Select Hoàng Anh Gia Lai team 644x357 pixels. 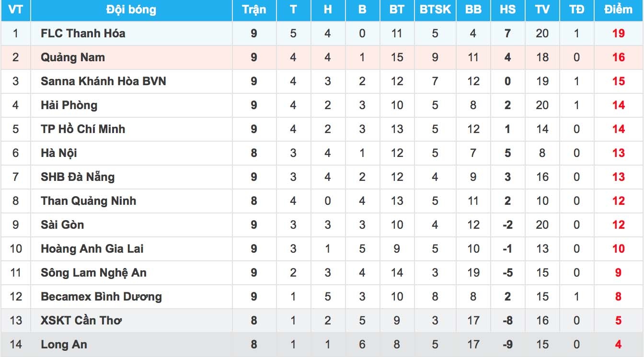[x=92, y=249]
